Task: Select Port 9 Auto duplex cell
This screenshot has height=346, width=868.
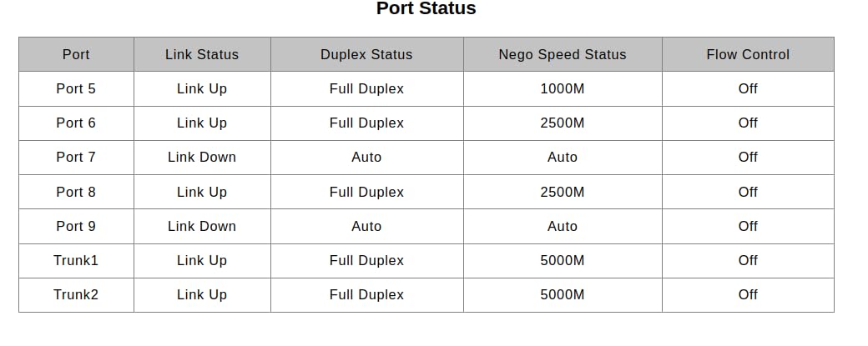Action: 367,227
